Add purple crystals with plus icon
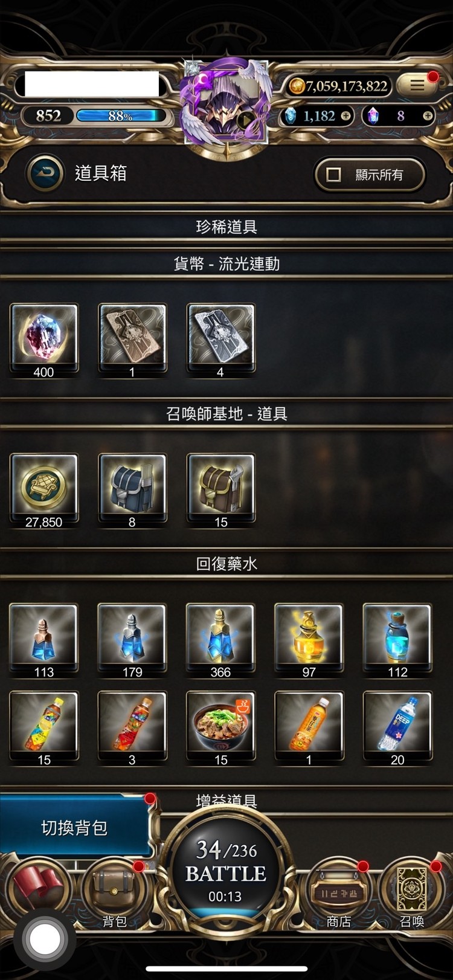453x980 pixels. 428,115
